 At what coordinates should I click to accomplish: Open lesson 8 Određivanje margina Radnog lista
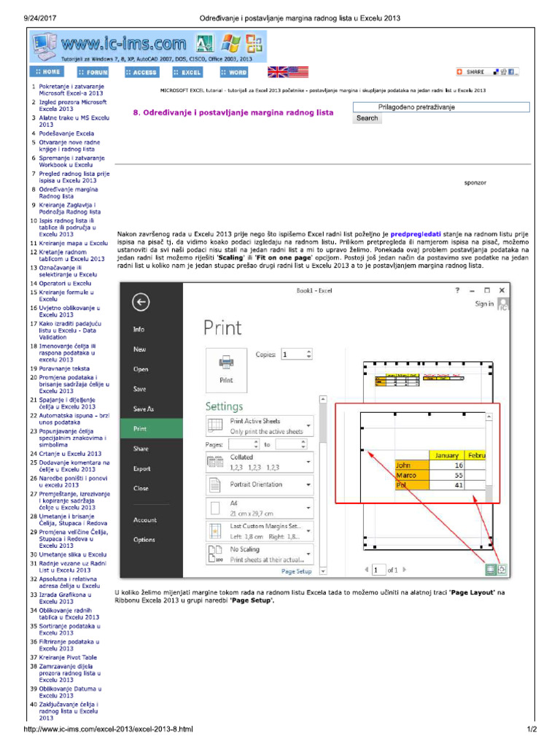pos(68,193)
